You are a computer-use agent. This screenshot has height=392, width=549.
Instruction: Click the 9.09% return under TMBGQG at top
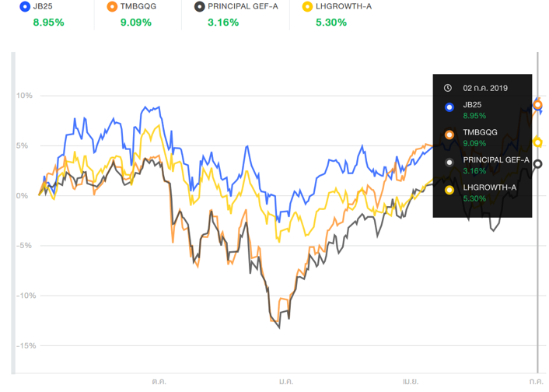[x=136, y=23]
